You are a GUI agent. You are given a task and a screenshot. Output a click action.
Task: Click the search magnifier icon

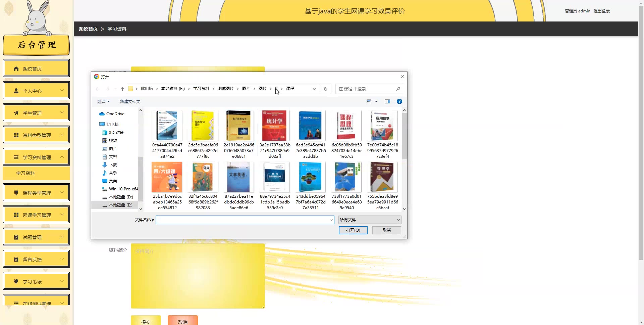(x=398, y=89)
